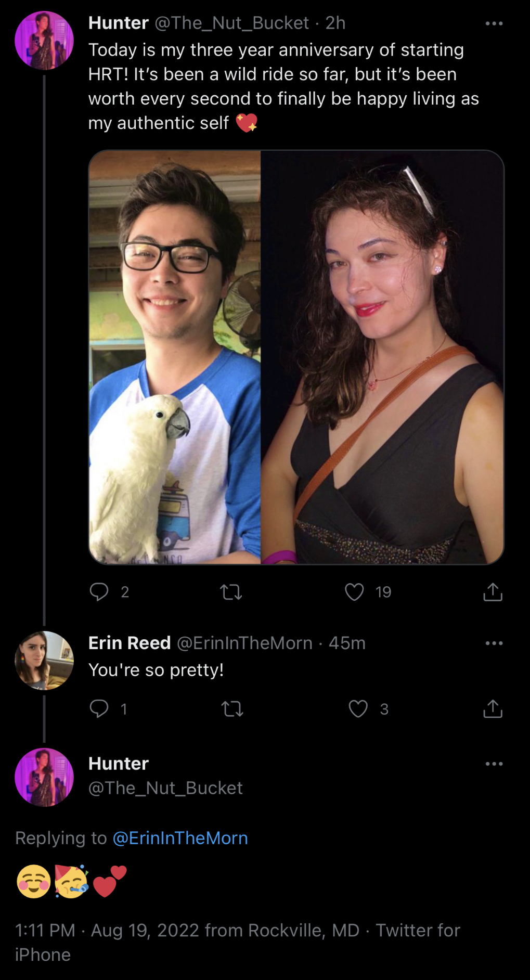Reply to Erin Reed's comment
530x980 pixels.
[x=99, y=708]
